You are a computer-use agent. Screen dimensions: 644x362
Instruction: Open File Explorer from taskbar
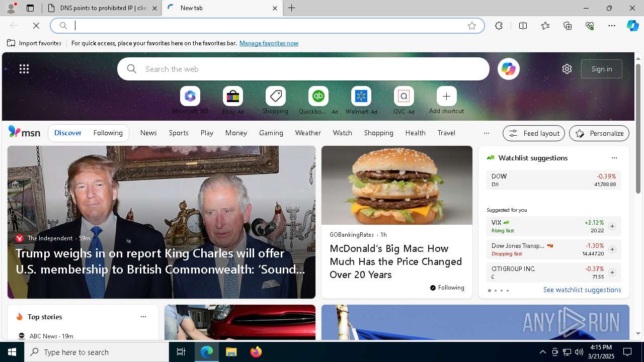point(231,352)
